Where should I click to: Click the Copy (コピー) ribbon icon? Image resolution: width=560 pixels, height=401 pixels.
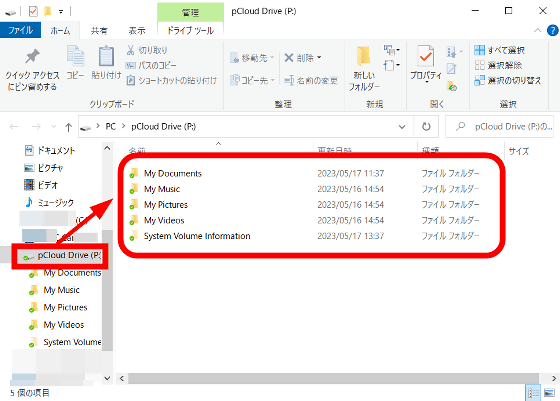coord(75,56)
